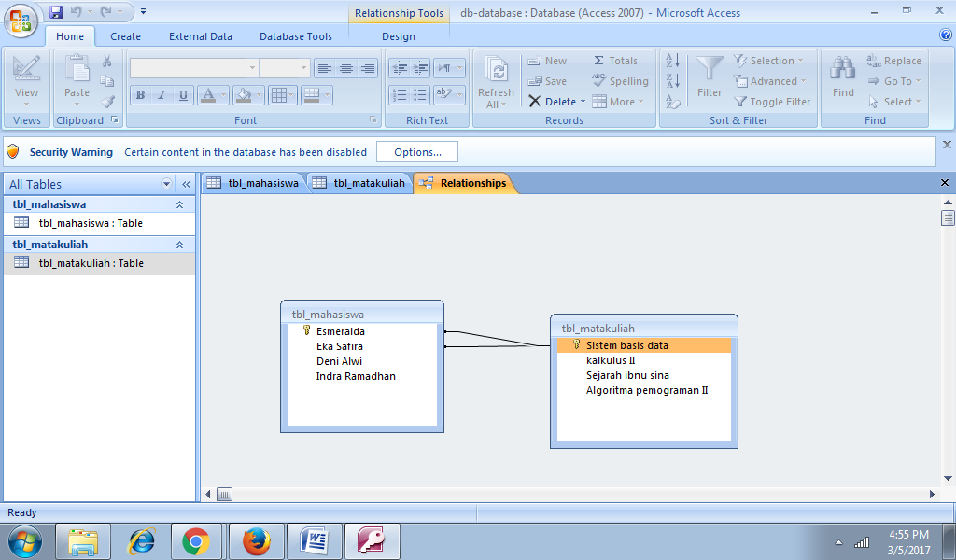
Task: Apply descending sort
Action: coord(674,81)
